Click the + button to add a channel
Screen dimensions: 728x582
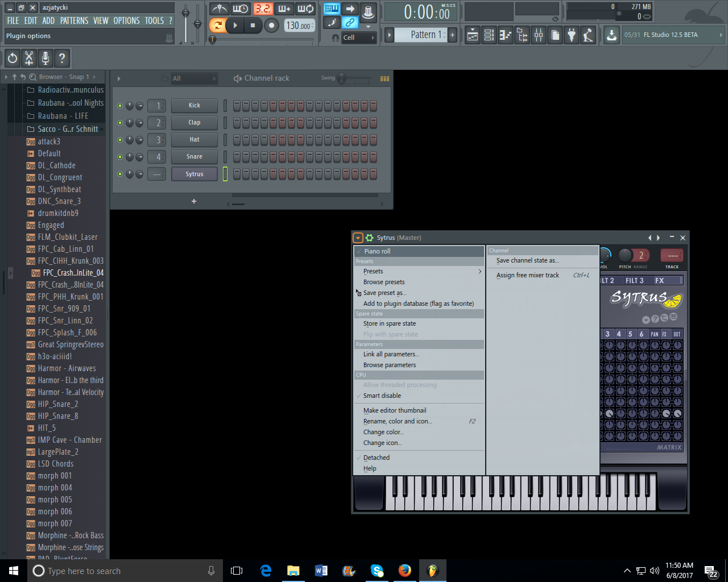[193, 201]
